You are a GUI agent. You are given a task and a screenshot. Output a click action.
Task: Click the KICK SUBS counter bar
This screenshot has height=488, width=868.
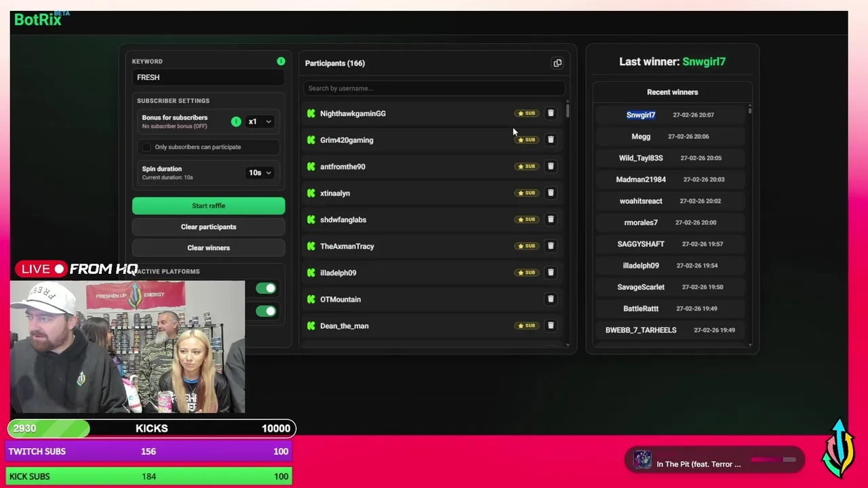coord(149,476)
